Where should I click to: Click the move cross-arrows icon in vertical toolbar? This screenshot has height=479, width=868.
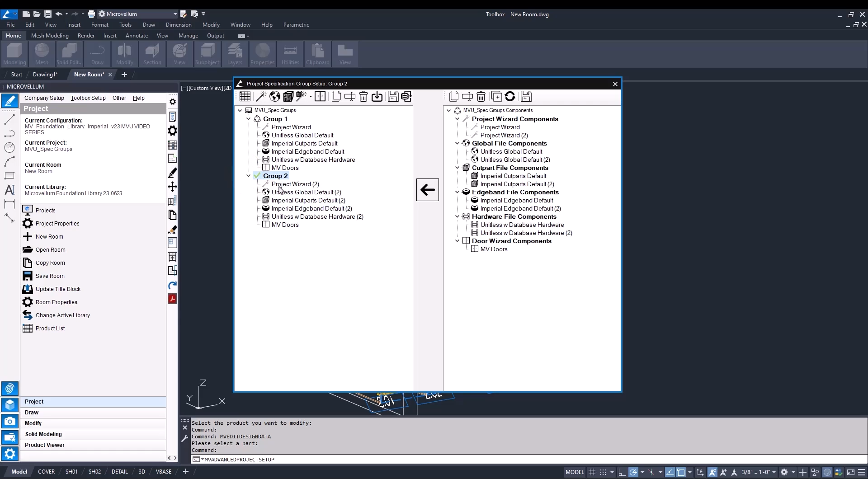(172, 187)
